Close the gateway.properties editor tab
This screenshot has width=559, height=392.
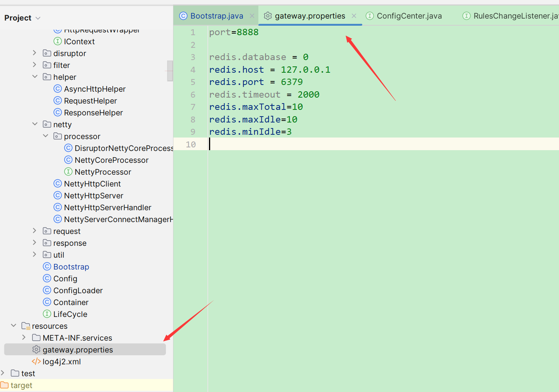354,16
